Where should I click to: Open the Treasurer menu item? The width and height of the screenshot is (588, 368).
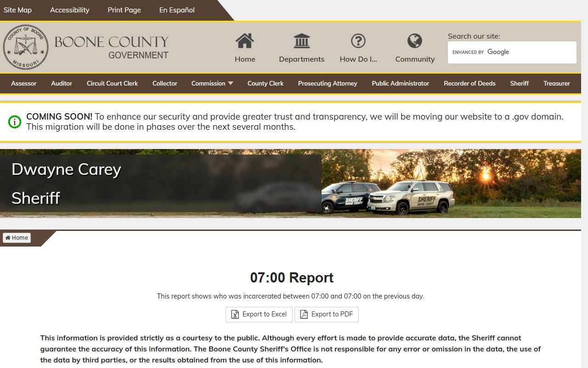(557, 83)
